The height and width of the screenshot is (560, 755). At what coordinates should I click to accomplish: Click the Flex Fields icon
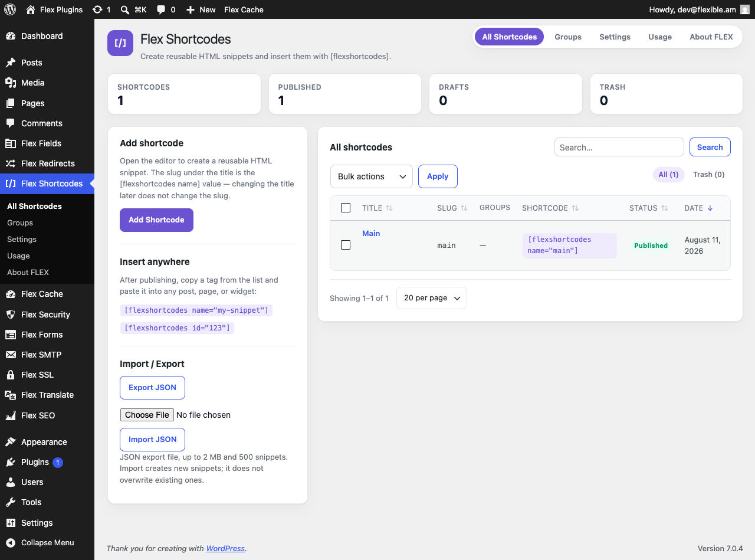tap(11, 143)
